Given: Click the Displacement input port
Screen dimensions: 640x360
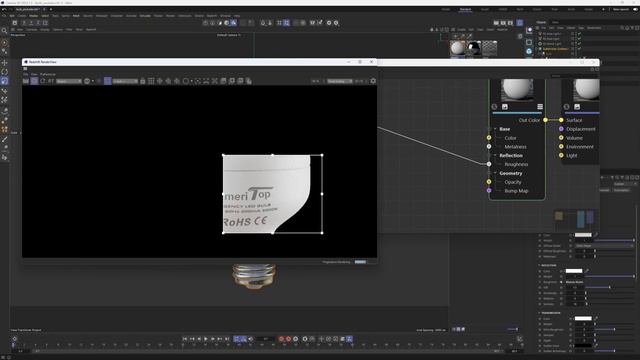Looking at the screenshot, I should [561, 129].
